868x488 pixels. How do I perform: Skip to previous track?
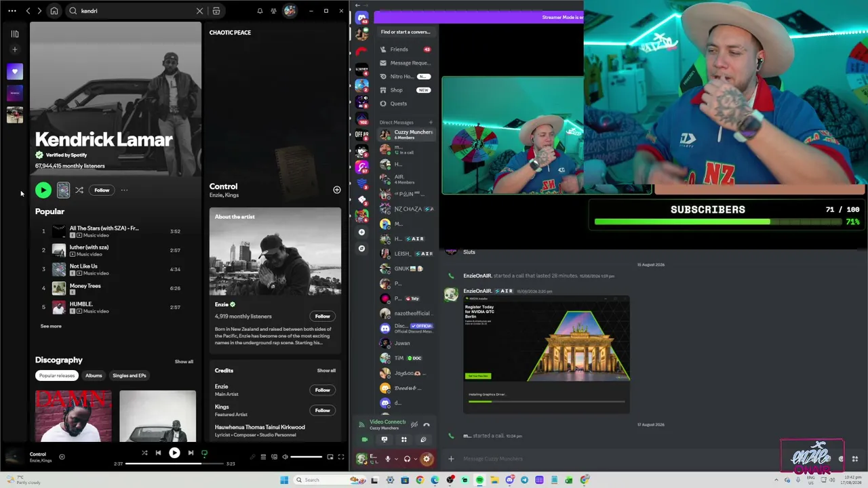[158, 453]
